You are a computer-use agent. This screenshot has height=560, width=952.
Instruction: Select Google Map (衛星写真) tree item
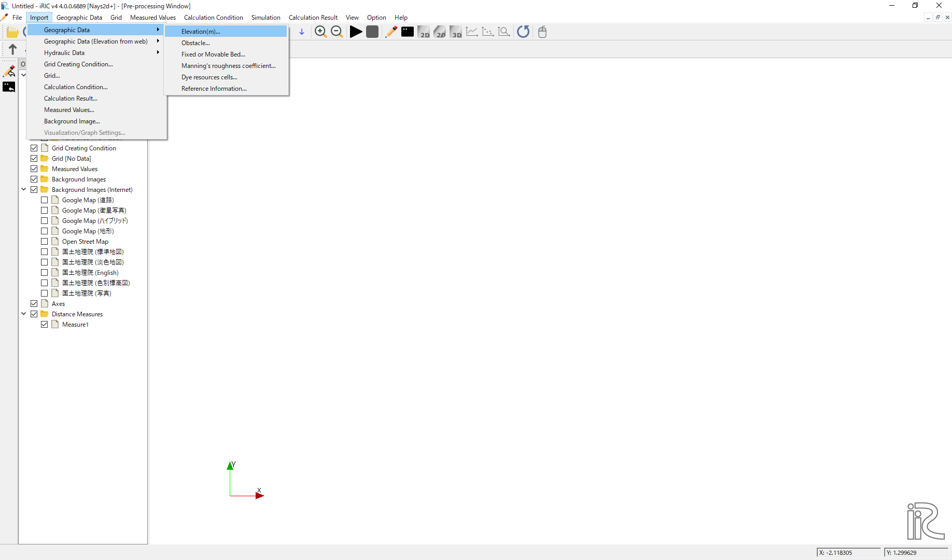94,210
